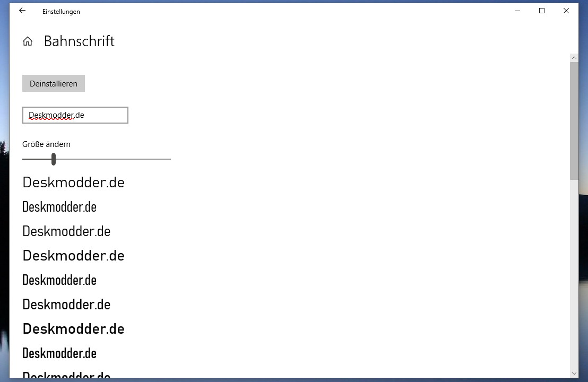Focus the Deskmodder.de preview text field
The image size is (588, 382).
(75, 115)
